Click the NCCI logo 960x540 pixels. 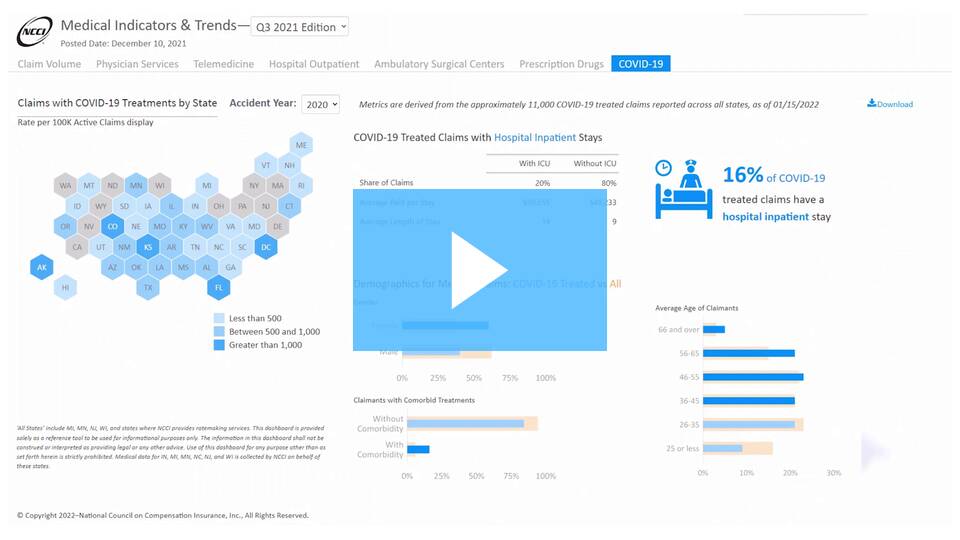[x=34, y=32]
